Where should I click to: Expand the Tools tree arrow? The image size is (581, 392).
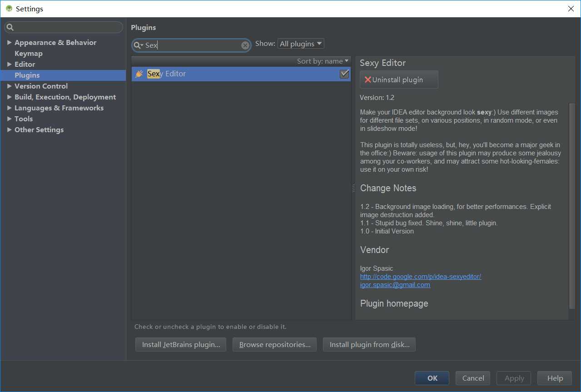pos(10,119)
